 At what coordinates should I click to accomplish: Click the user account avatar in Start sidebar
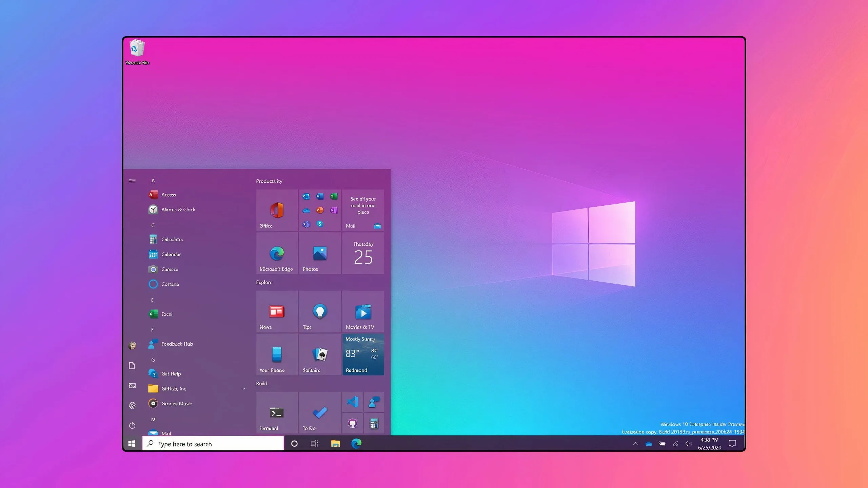tap(132, 345)
